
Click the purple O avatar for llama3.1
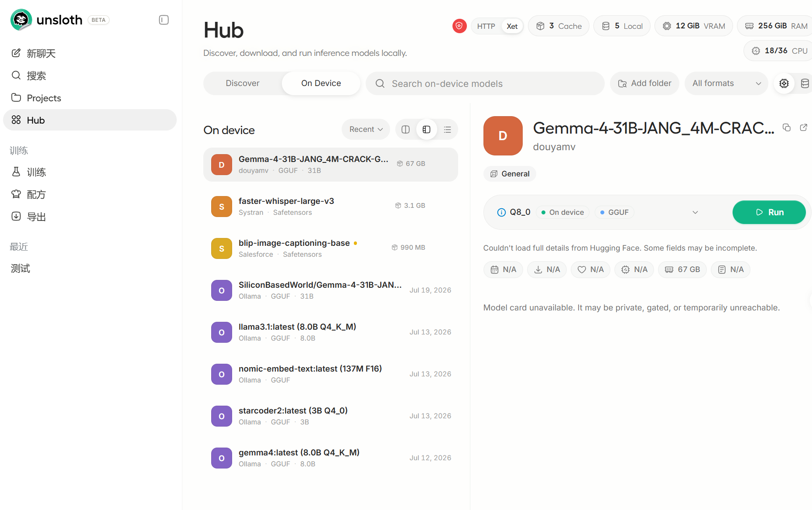click(222, 332)
